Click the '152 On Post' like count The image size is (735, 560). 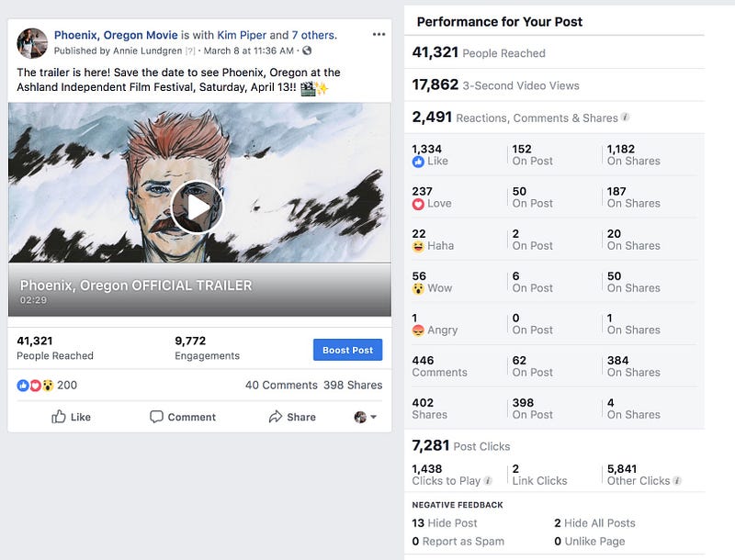click(x=533, y=155)
